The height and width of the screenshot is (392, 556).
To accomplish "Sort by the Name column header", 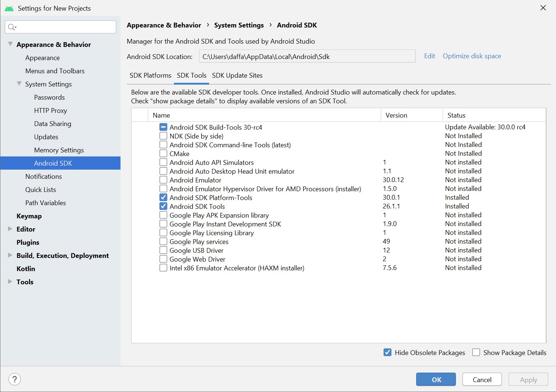I will tap(264, 115).
